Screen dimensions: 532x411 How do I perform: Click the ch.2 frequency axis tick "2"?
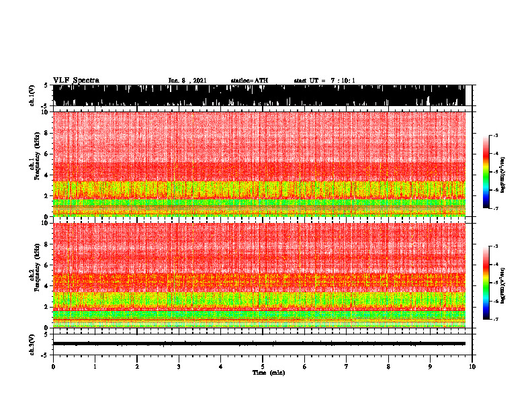(x=47, y=307)
